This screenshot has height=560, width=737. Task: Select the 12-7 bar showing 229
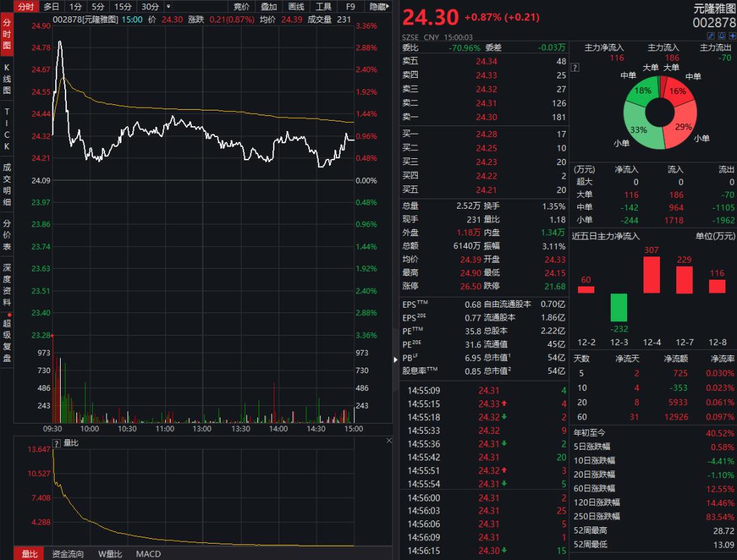point(684,280)
